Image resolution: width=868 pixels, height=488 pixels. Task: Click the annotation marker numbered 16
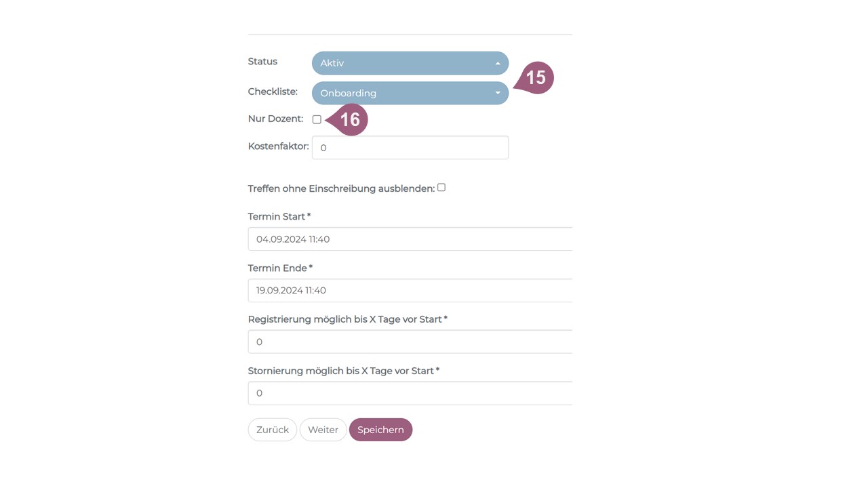[x=350, y=120]
